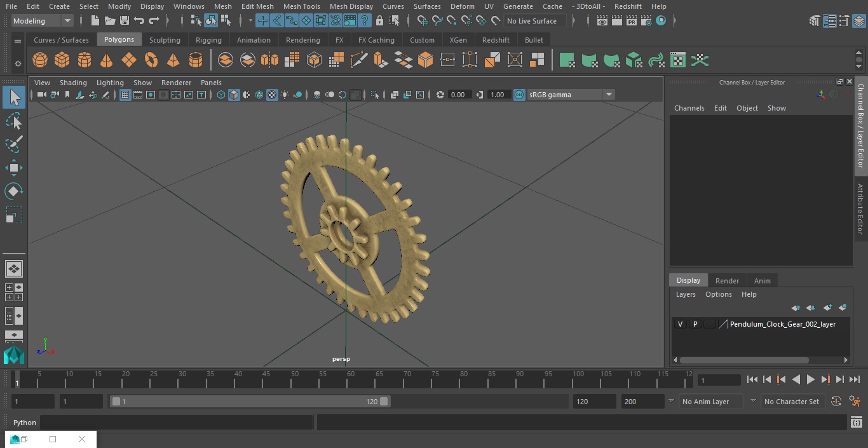Click the current frame input field
Image resolution: width=868 pixels, height=448 pixels.
719,380
